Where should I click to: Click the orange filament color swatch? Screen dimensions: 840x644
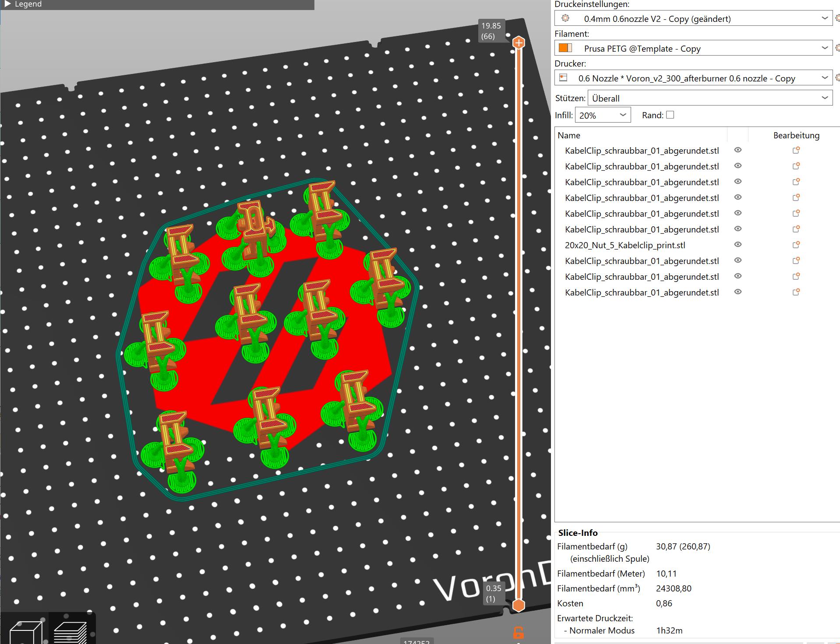click(565, 48)
